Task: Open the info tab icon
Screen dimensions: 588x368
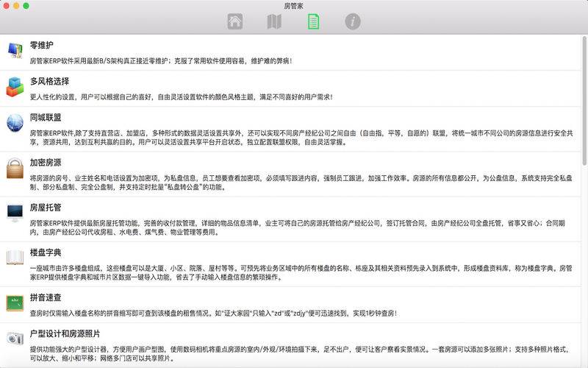Action: [353, 21]
